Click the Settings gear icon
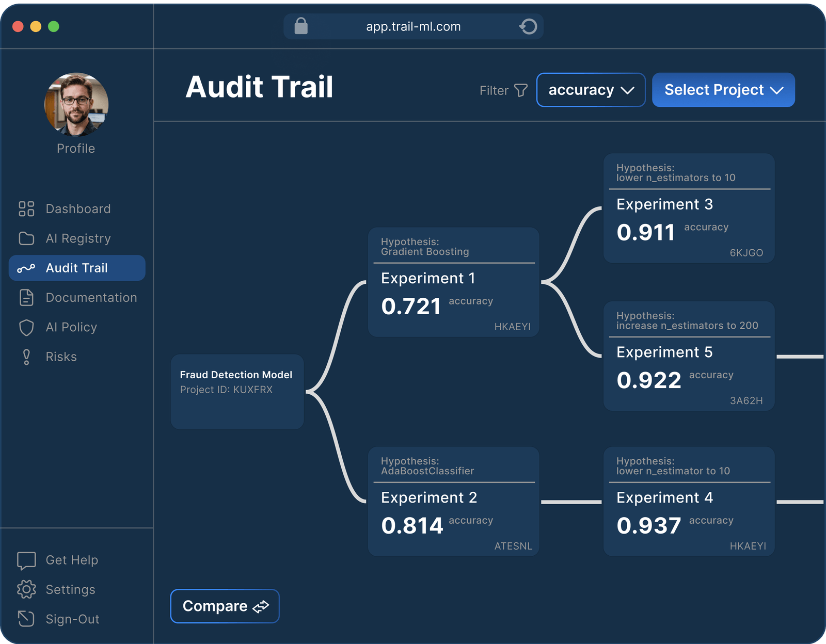 26,589
